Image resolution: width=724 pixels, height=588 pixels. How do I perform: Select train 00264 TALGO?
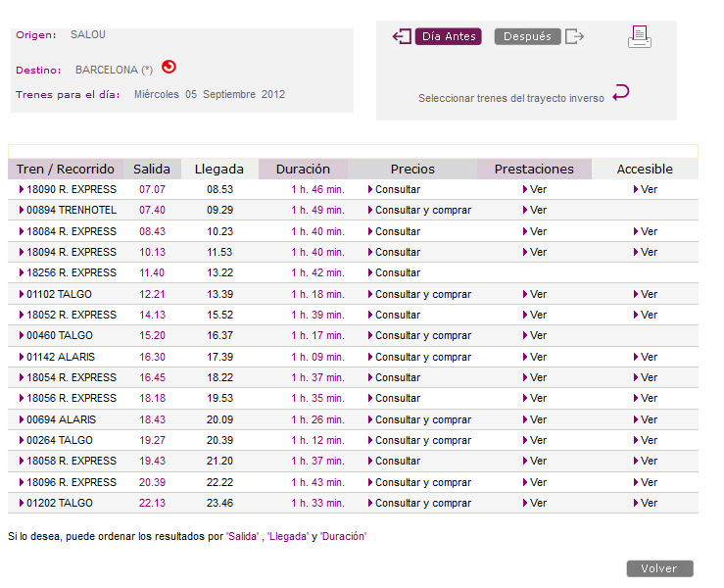(x=56, y=441)
